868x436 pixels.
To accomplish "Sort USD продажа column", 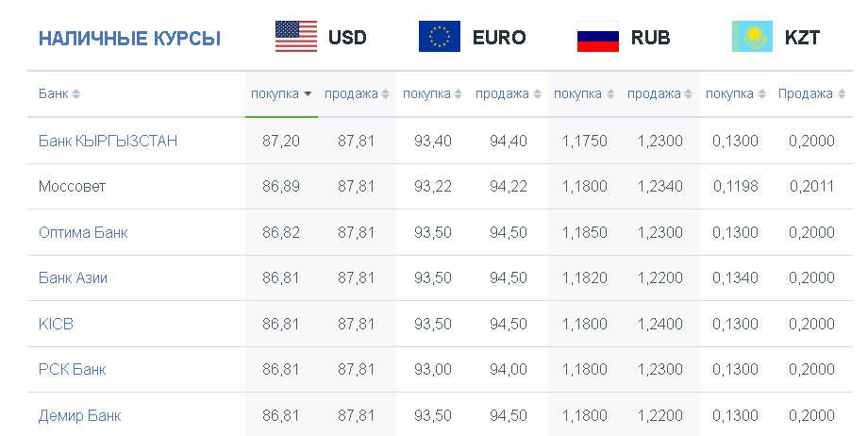I will (385, 94).
